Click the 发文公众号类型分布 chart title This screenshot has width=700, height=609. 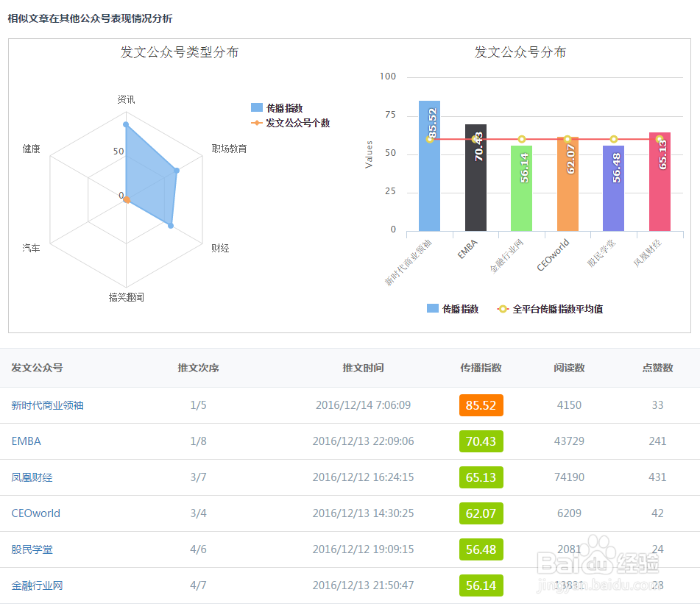click(x=179, y=52)
